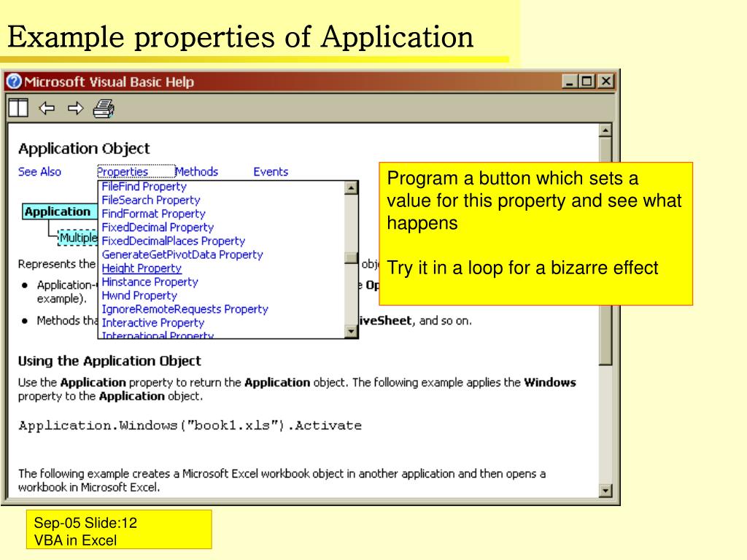Click the 'Sep-05 Slide:12' footer text
The height and width of the screenshot is (560, 747).
pyautogui.click(x=85, y=523)
